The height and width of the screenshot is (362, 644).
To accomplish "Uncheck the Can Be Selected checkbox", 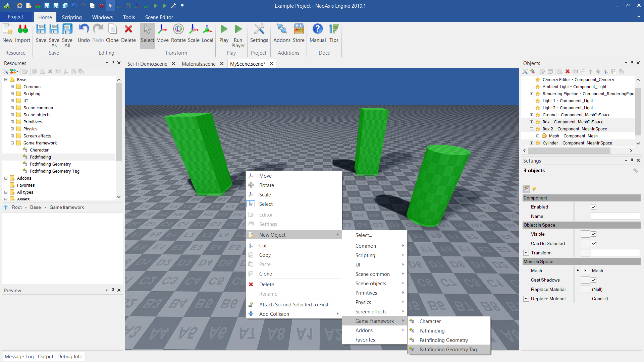I will [x=594, y=243].
